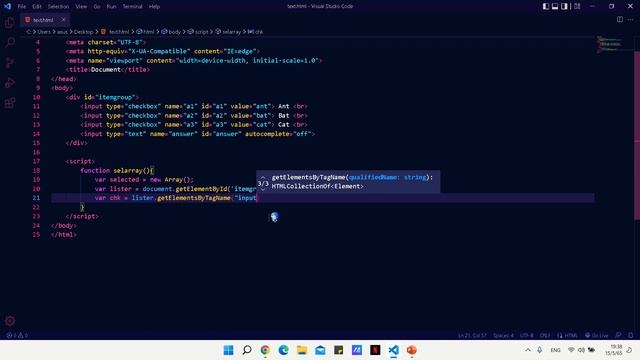Open File Explorer from taskbar
The height and width of the screenshot is (360, 640).
(302, 350)
